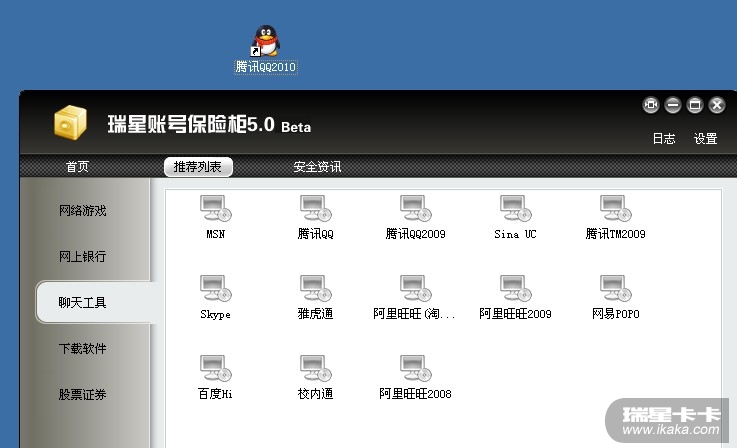Click the Skype label text
737x448 pixels.
point(215,314)
